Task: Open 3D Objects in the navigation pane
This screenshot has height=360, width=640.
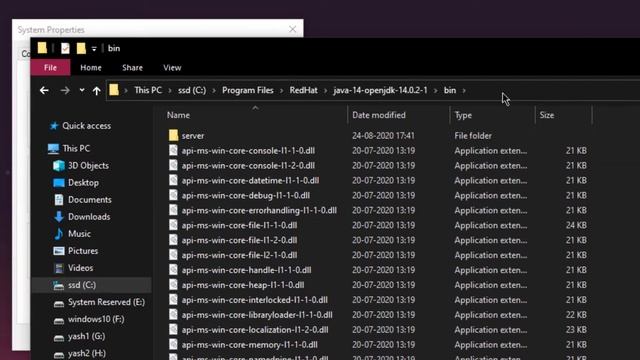Action: coord(88,166)
